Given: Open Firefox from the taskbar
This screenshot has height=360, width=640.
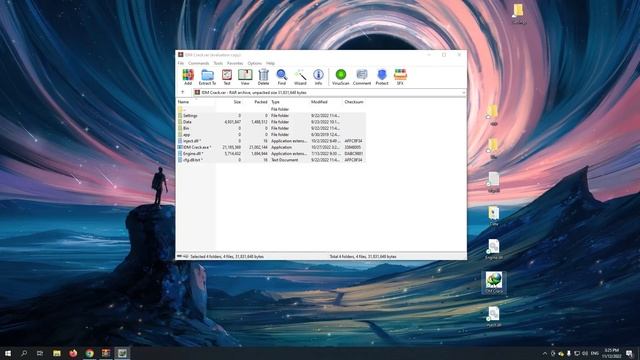Looking at the screenshot, I should click(73, 353).
